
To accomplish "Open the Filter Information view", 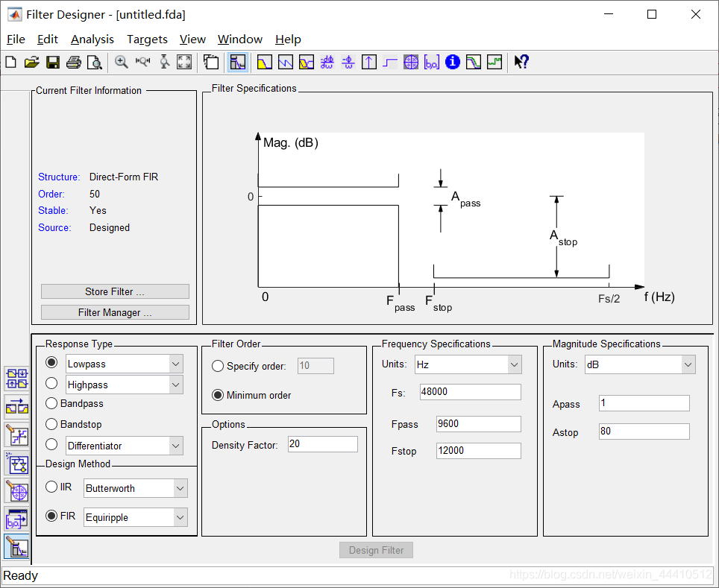I will click(452, 62).
